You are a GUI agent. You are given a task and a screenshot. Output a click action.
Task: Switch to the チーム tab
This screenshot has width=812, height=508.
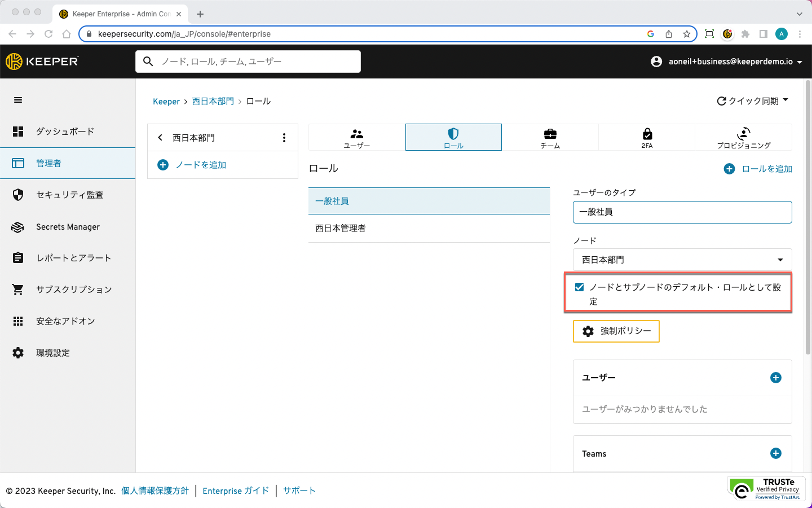click(x=550, y=137)
